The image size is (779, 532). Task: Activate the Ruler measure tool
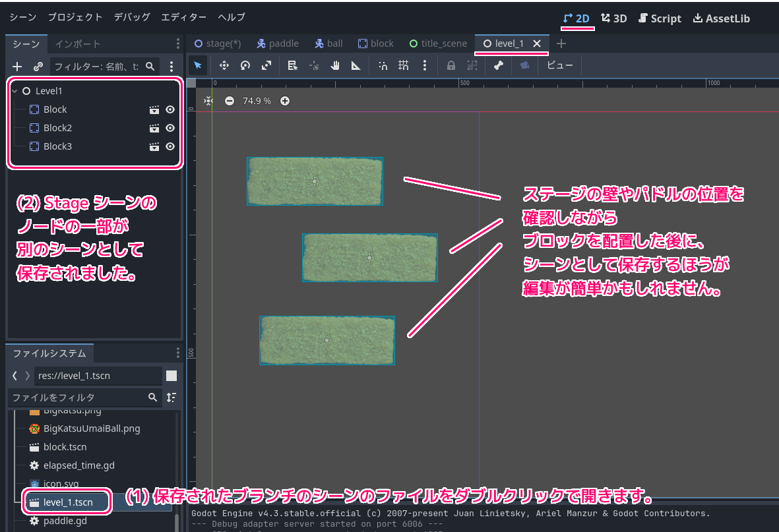click(356, 65)
